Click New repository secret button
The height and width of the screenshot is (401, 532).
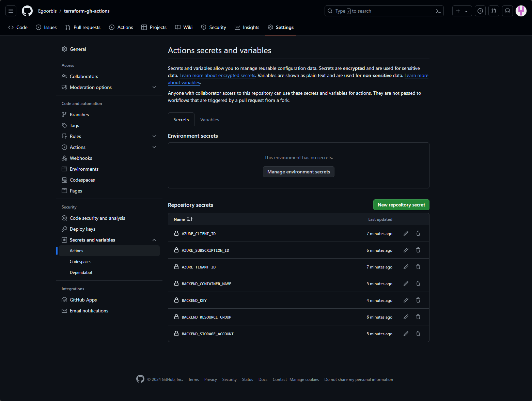pos(401,205)
